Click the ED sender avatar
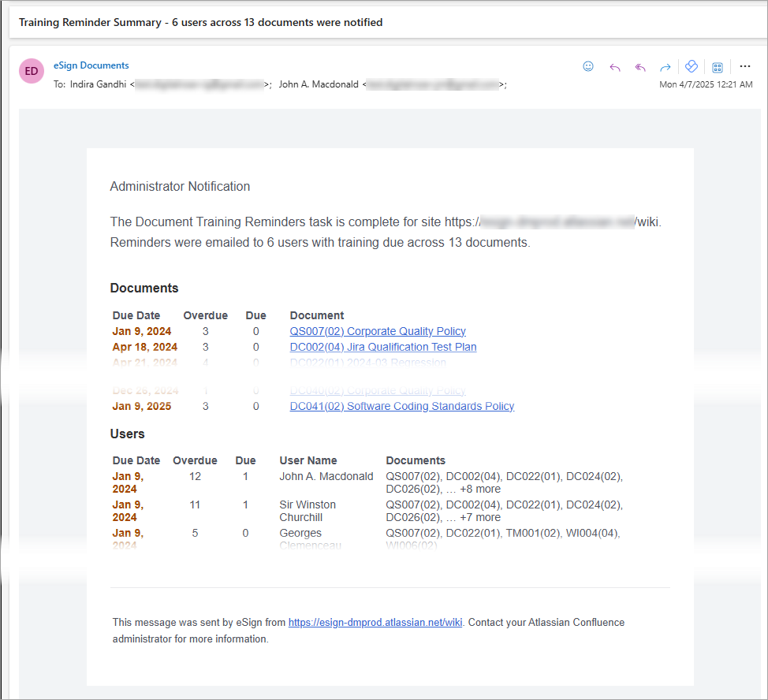Image resolution: width=768 pixels, height=700 pixels. point(32,71)
